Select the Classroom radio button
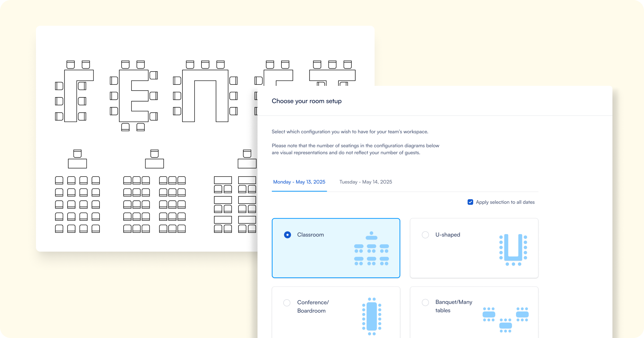The image size is (644, 338). pyautogui.click(x=287, y=235)
